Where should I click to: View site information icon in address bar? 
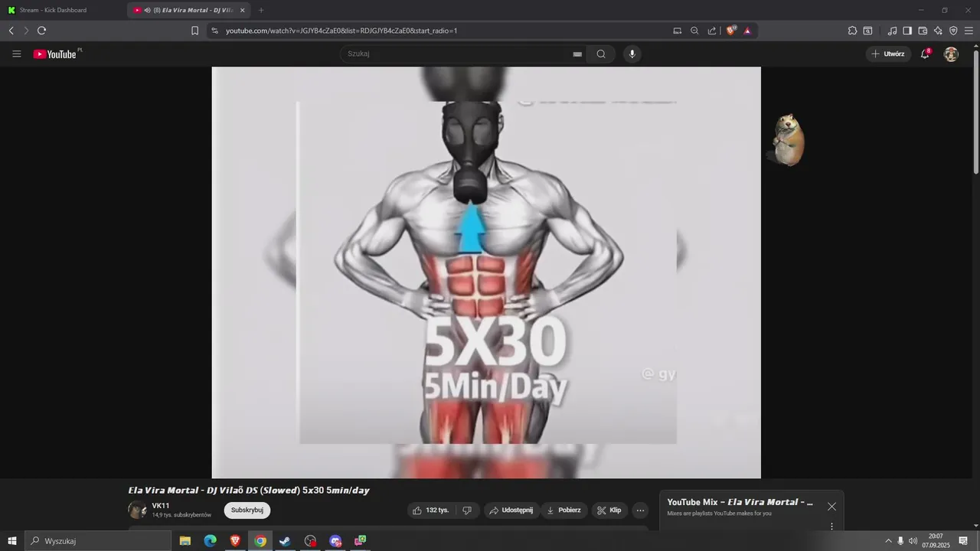point(214,31)
